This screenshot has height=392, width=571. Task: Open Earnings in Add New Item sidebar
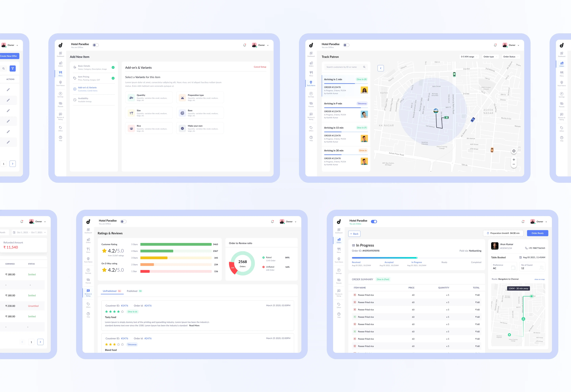60,95
